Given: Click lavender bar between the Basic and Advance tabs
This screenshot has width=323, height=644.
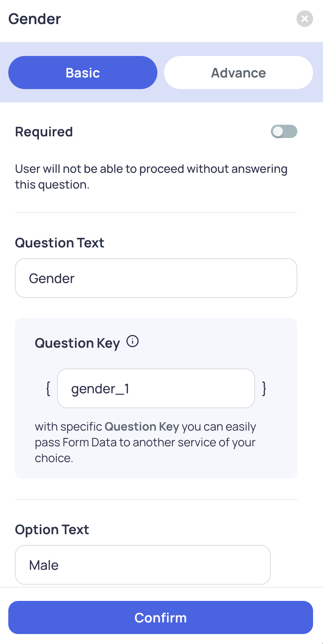Looking at the screenshot, I should 161,73.
